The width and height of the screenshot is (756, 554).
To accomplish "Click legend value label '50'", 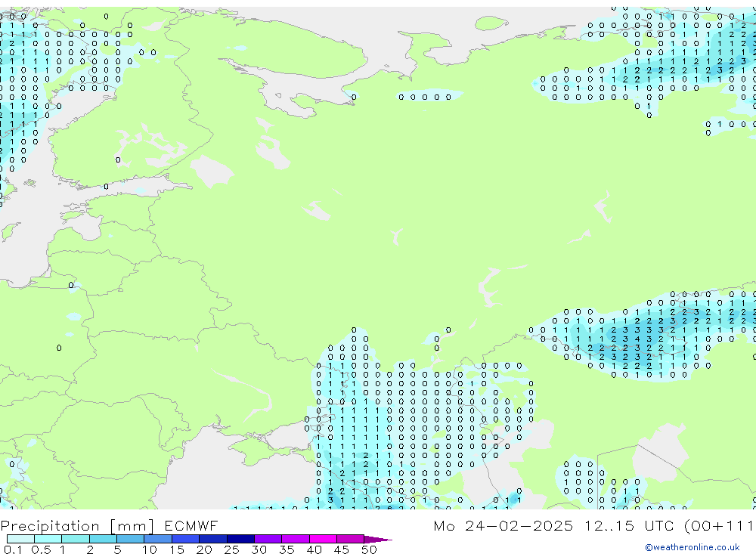I will point(369,549).
